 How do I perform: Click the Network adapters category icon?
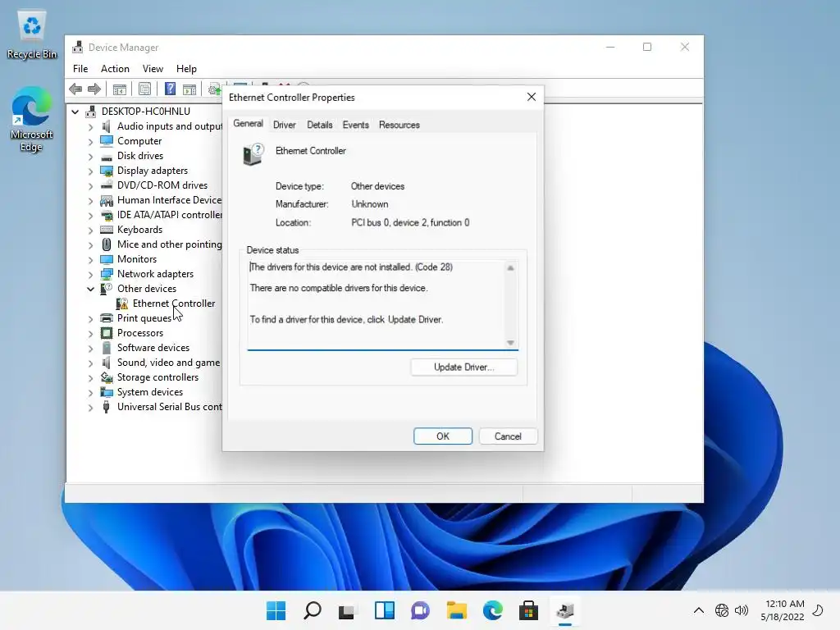[x=107, y=274]
